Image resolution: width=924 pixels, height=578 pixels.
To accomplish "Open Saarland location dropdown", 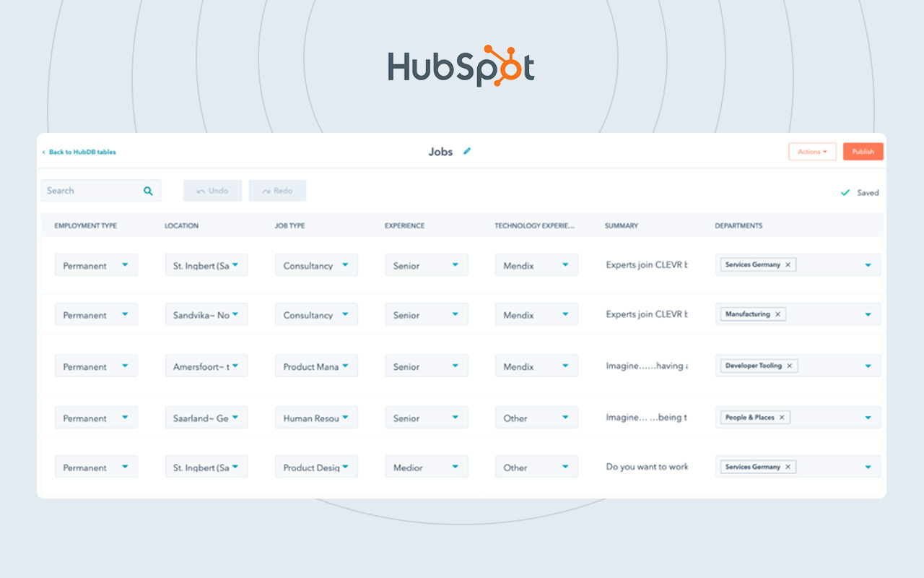I will [206, 418].
